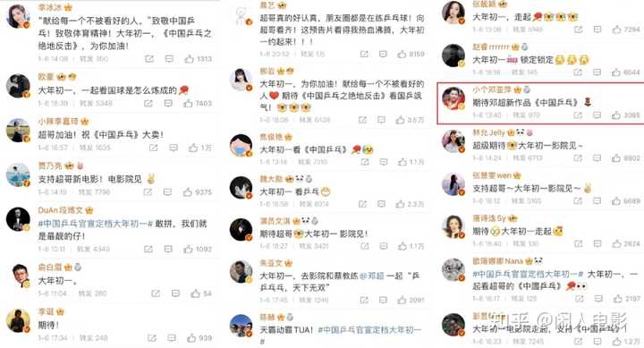Open 赵睿rrrrrr's profile avatar
Screen dimensions: 644x348
pos(453,55)
